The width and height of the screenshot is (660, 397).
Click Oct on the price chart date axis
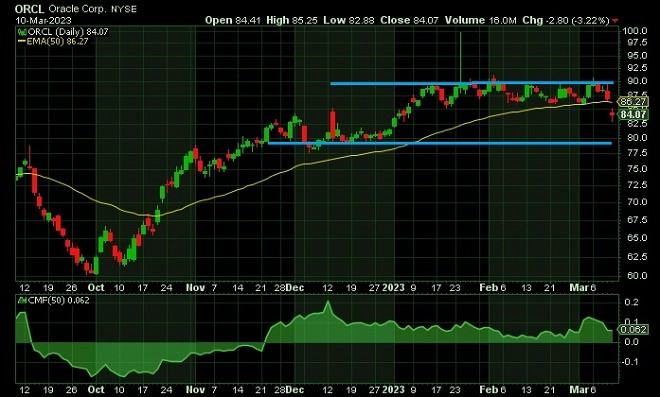[x=96, y=288]
